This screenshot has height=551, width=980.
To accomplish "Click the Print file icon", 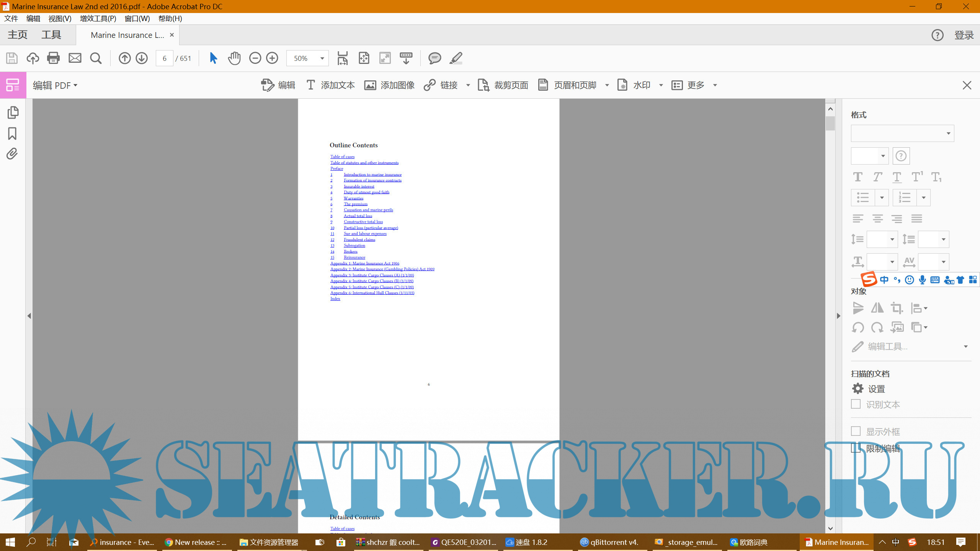I will click(53, 58).
